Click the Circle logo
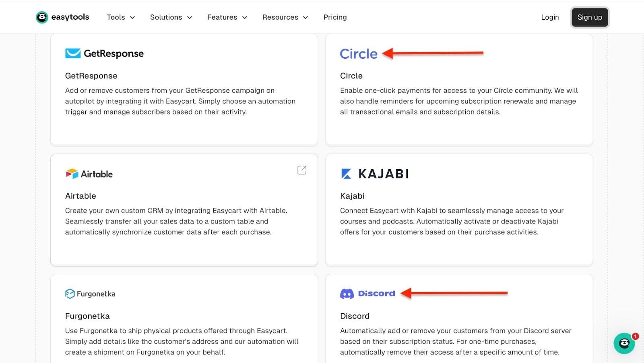 click(x=359, y=54)
